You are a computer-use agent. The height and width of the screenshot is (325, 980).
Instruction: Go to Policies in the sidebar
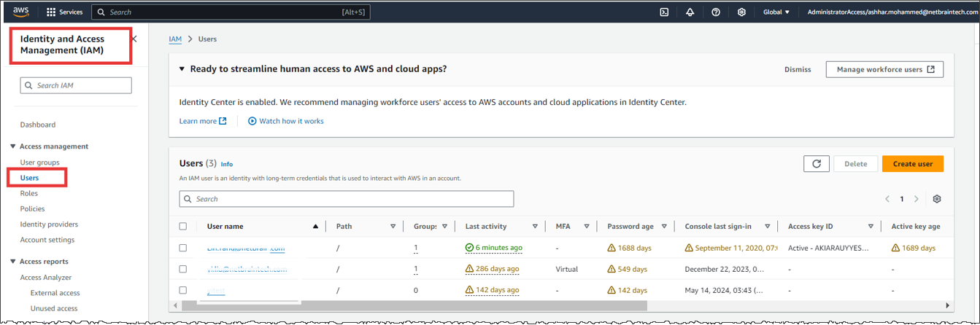pyautogui.click(x=32, y=209)
